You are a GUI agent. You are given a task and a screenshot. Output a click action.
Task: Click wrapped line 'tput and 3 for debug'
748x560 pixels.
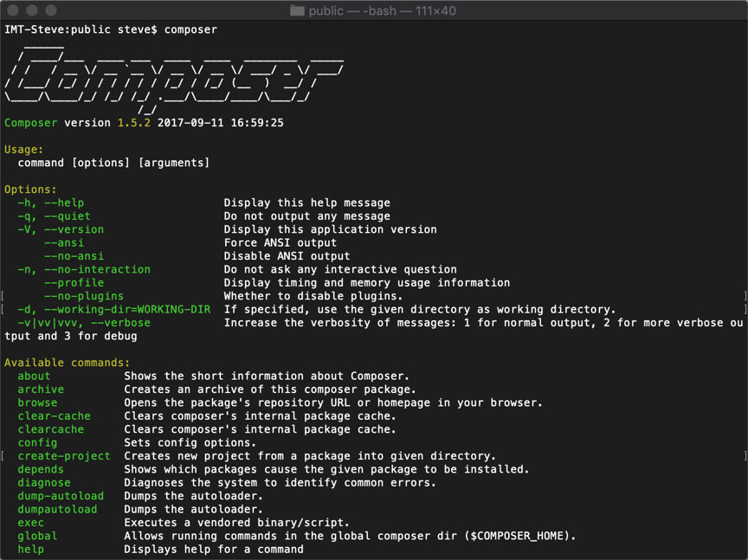[71, 337]
